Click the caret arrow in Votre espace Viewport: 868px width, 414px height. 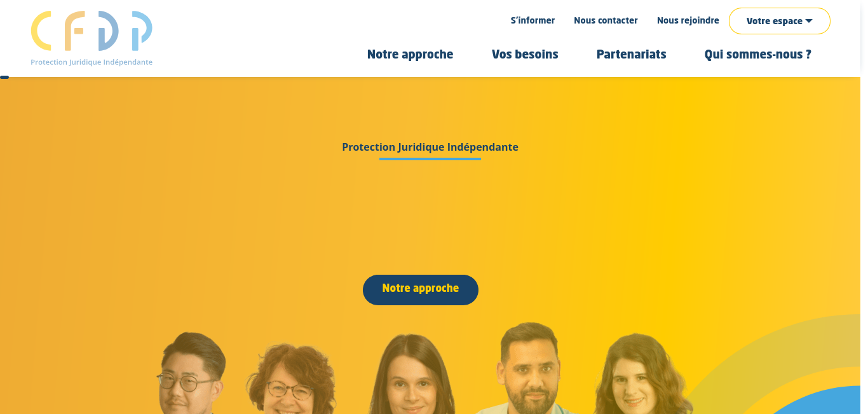809,21
